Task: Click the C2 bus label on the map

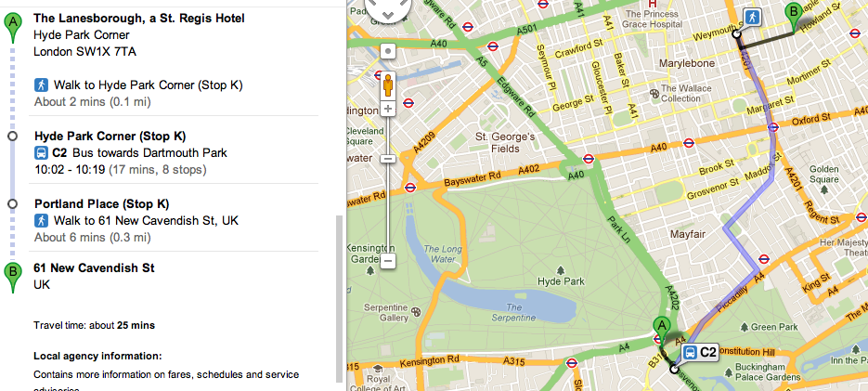Action: coord(701,352)
